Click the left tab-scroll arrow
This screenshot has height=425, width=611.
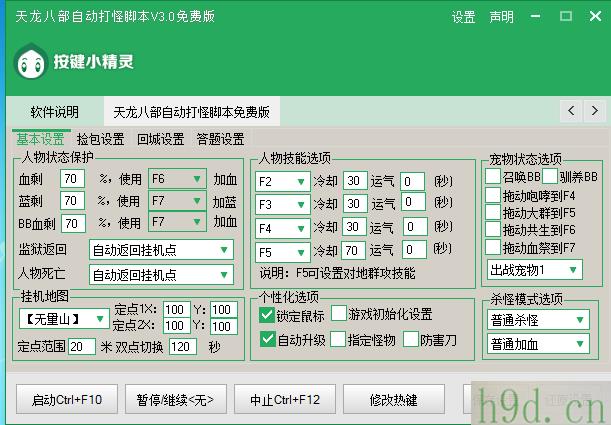571,111
